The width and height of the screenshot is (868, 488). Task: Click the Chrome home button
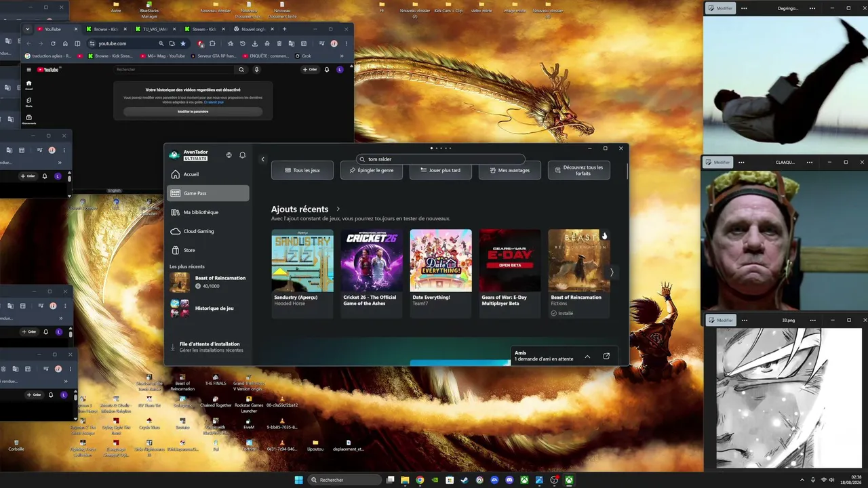65,43
